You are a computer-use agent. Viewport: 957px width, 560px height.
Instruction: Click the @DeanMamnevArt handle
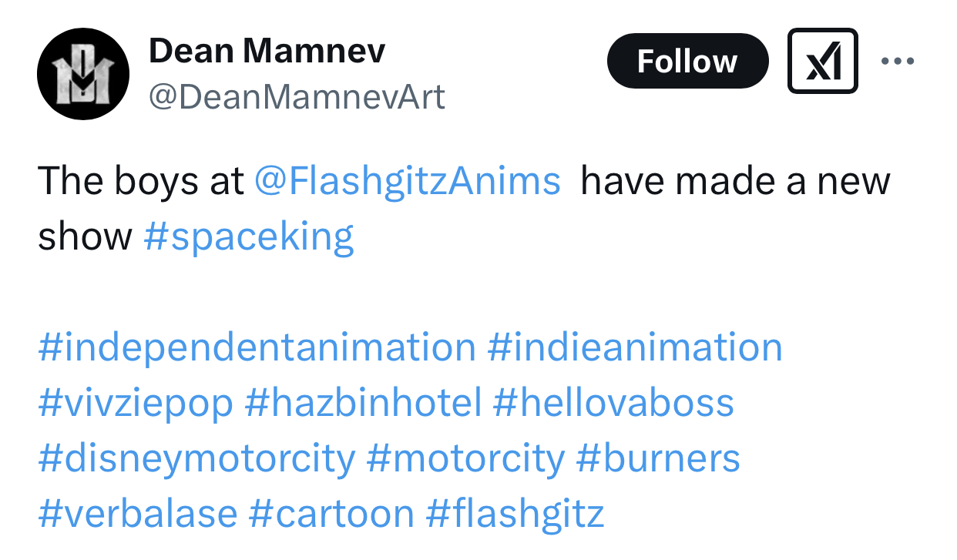tap(297, 97)
